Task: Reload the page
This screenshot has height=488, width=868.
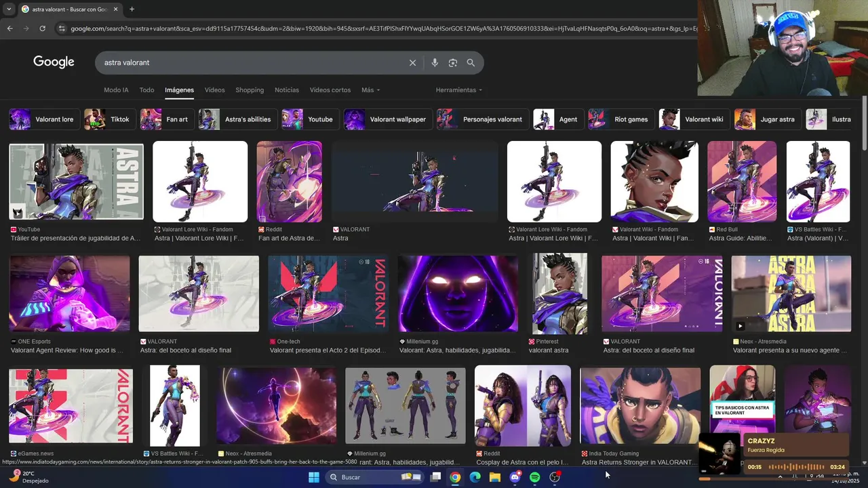Action: pos(42,28)
